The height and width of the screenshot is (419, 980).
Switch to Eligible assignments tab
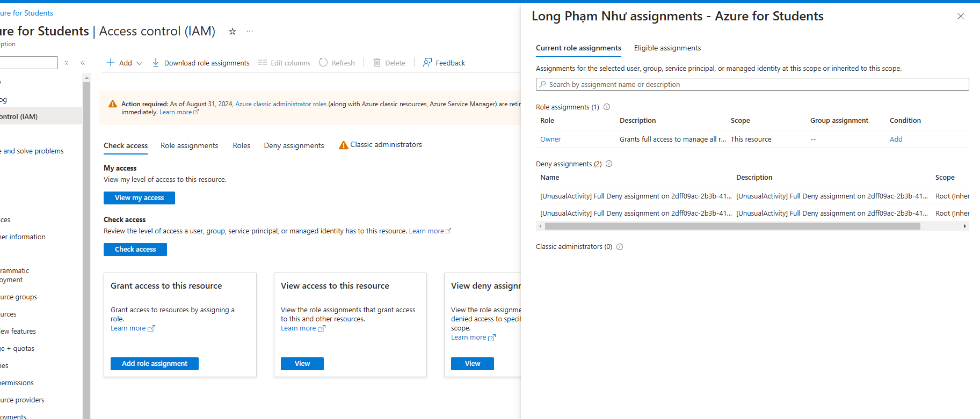[667, 48]
